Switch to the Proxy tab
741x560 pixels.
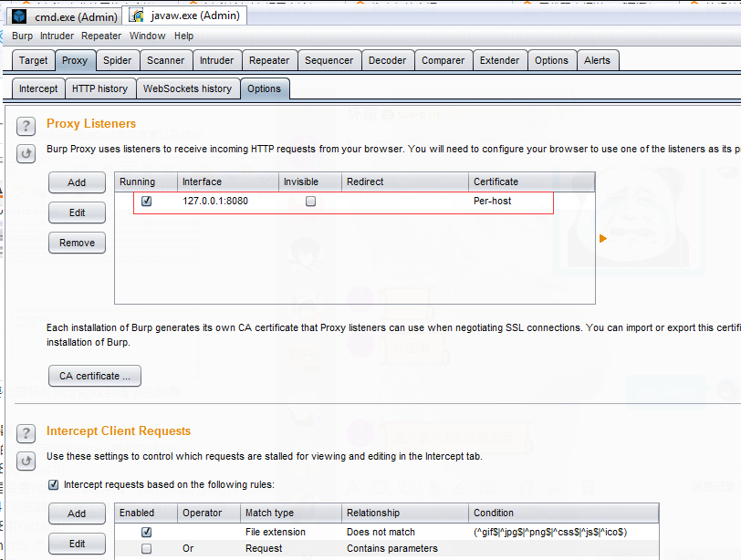(x=75, y=60)
